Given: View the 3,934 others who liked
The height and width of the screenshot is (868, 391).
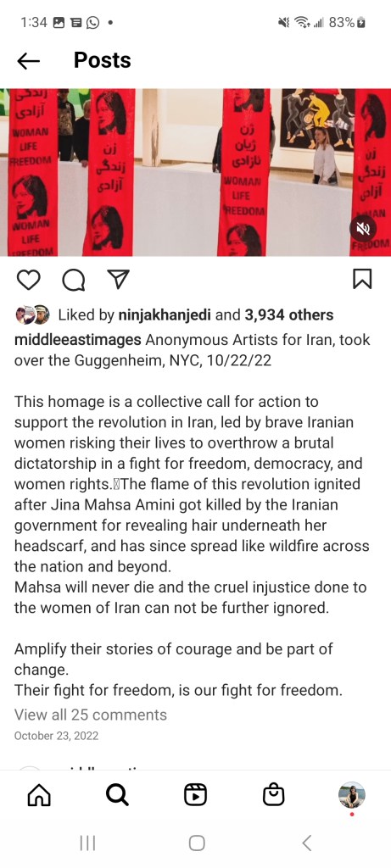Looking at the screenshot, I should [289, 315].
